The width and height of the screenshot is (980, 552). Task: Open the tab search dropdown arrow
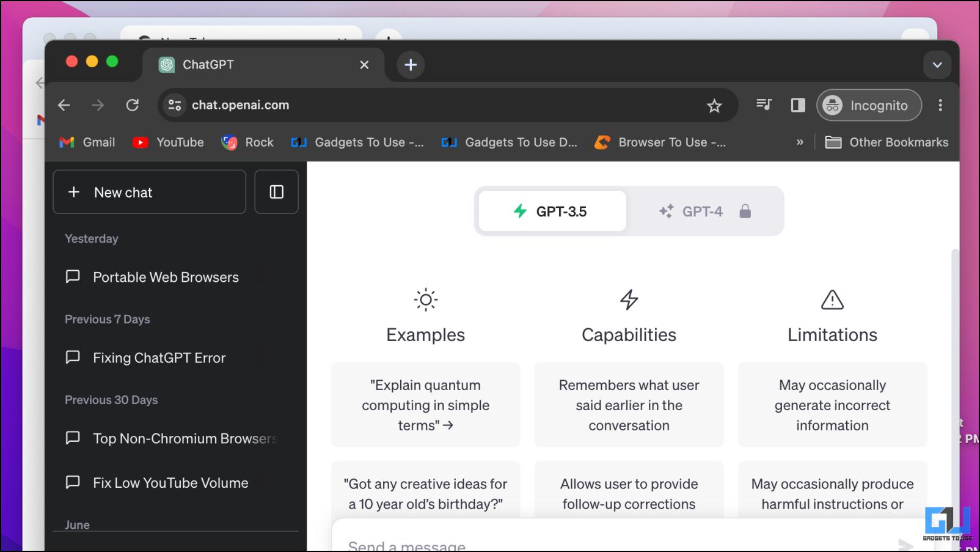point(937,65)
